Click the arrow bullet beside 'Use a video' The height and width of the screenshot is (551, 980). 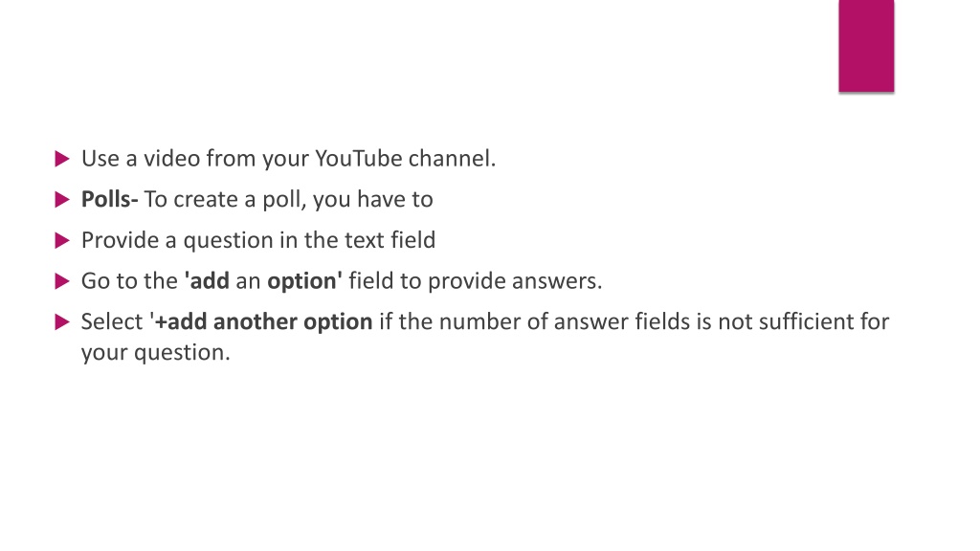pyautogui.click(x=62, y=159)
